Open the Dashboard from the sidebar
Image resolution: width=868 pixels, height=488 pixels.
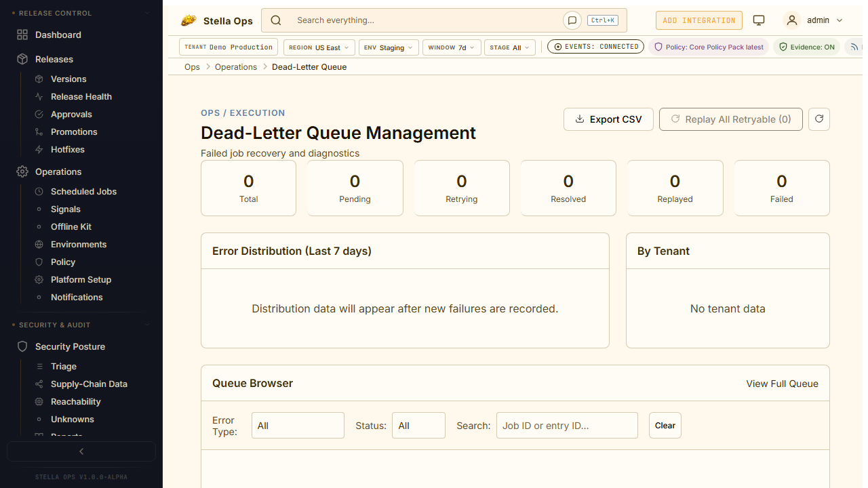(58, 35)
